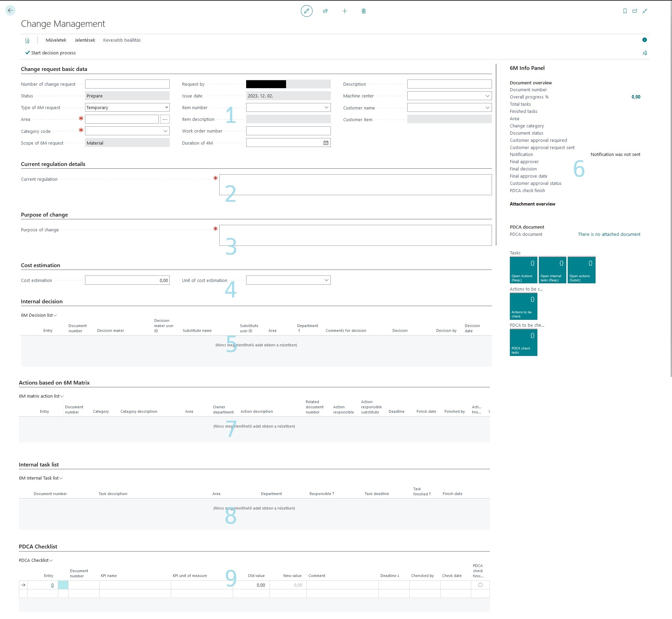672x619 pixels.
Task: Click the back arrow icon
Action: click(10, 11)
